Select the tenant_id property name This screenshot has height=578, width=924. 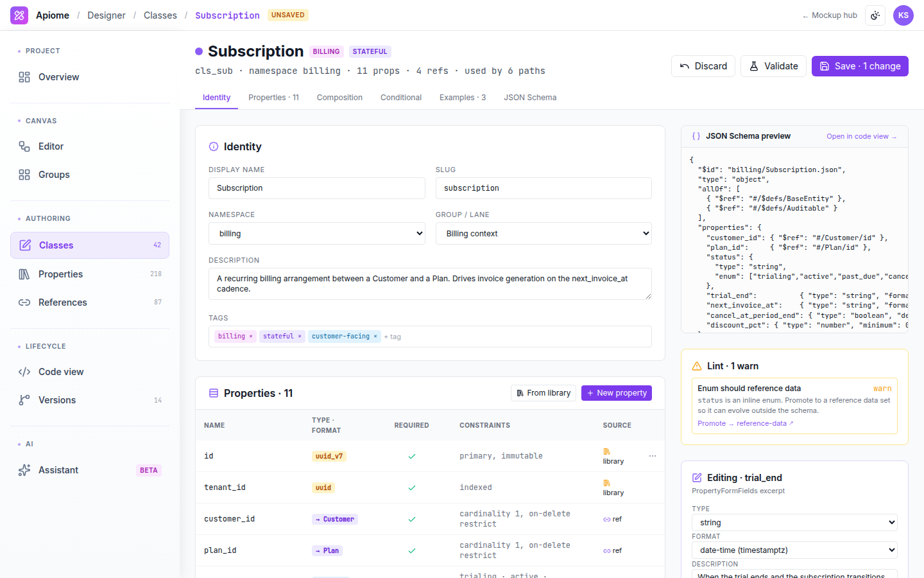point(225,487)
